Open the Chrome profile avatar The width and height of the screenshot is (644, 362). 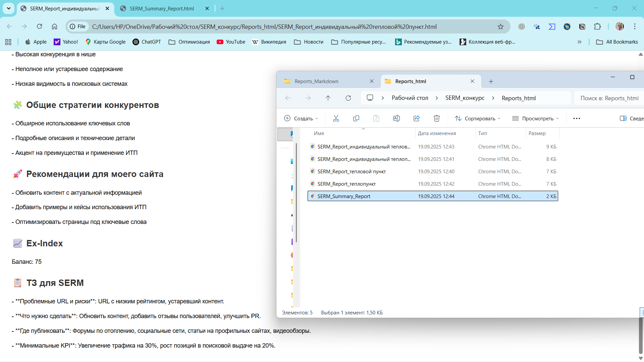[x=620, y=26]
